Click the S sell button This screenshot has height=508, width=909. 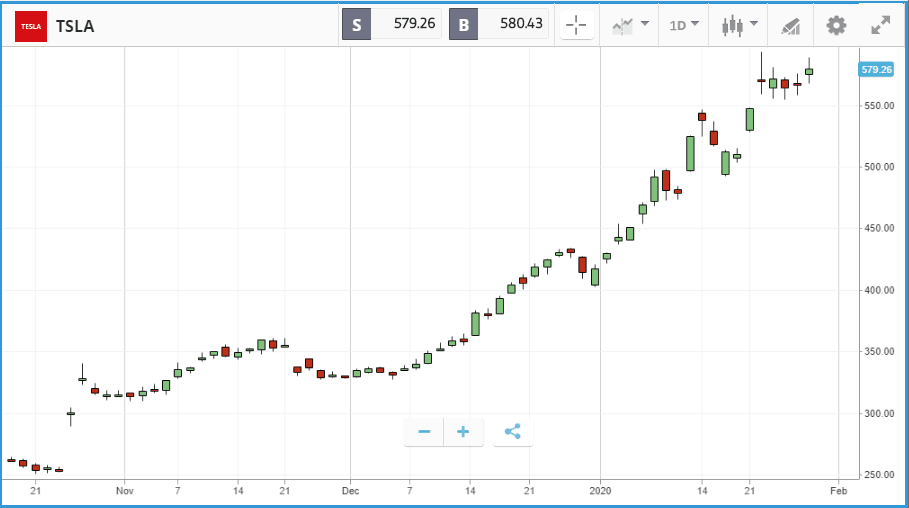click(x=357, y=24)
